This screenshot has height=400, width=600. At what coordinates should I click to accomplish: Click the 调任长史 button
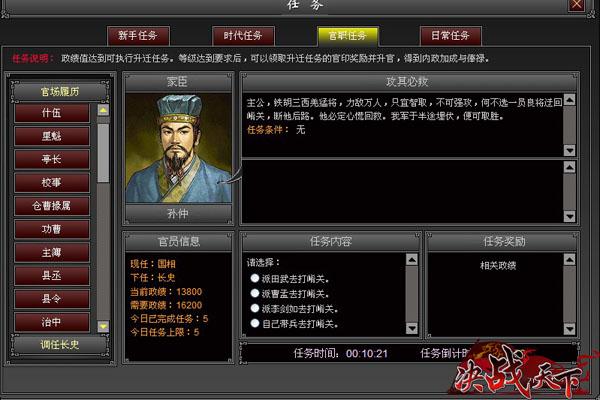(60, 344)
